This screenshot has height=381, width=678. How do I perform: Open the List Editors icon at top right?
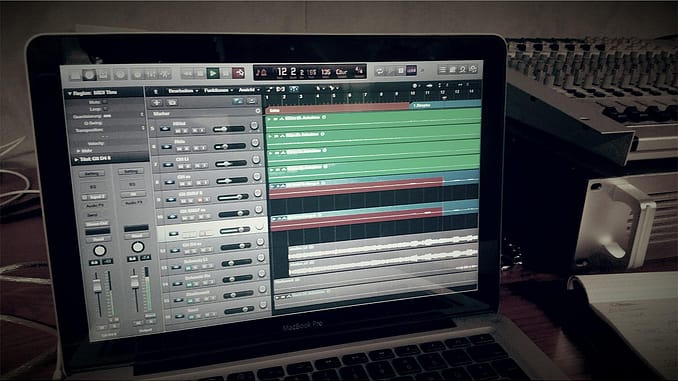(442, 70)
